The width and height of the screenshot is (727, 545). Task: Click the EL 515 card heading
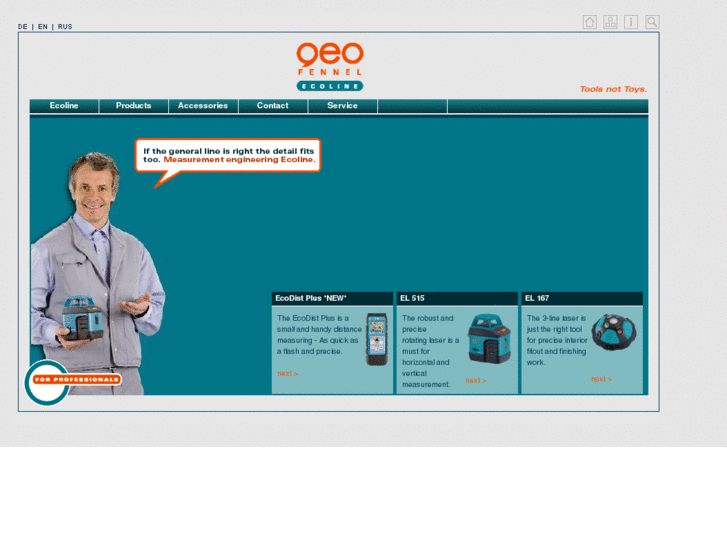click(x=412, y=298)
